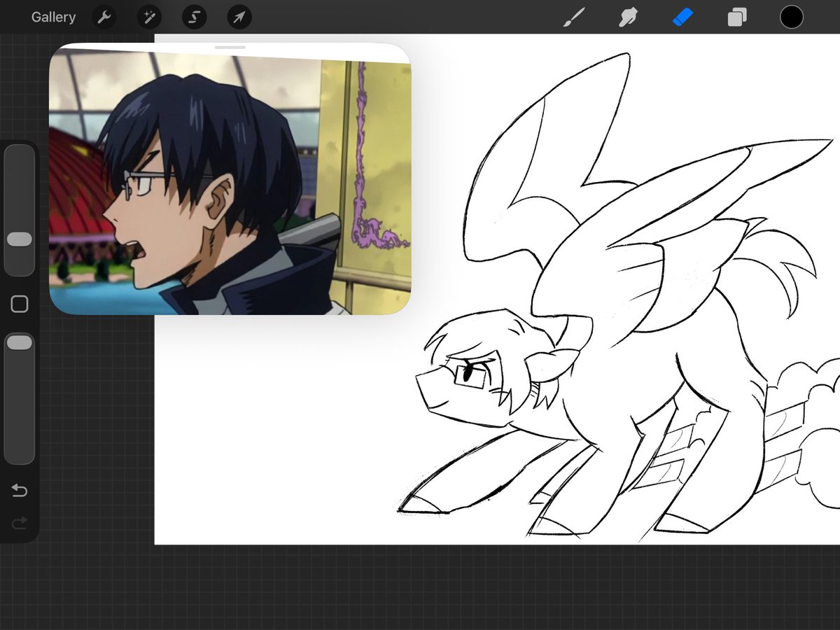Open the black color picker
Viewport: 840px width, 630px height.
point(792,17)
